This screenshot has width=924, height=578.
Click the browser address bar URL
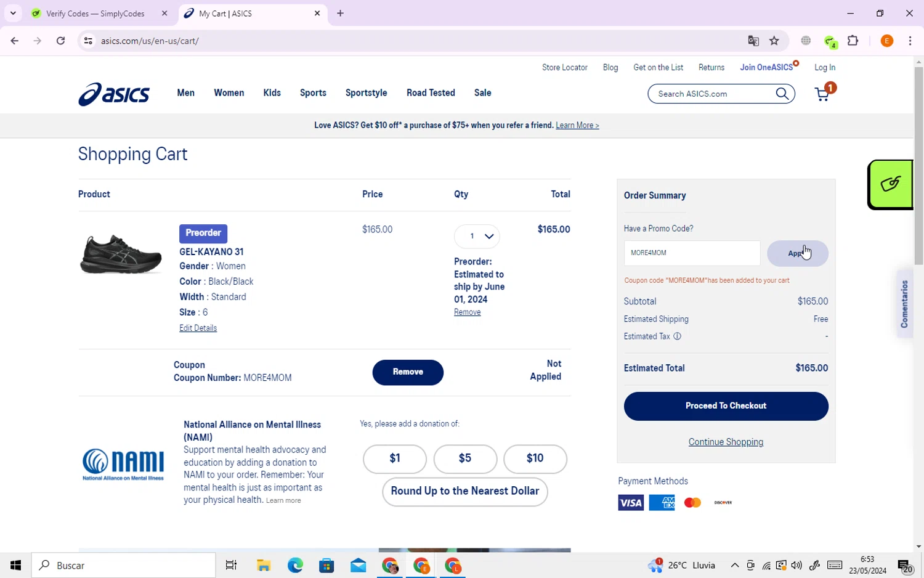pyautogui.click(x=150, y=41)
